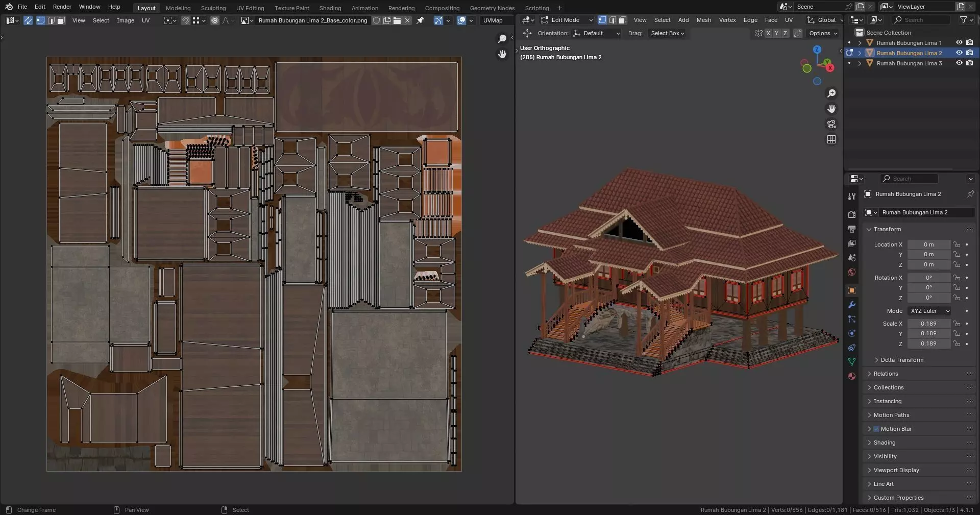Disable rendering for Rumah Bubungan Lima 3
Image resolution: width=980 pixels, height=515 pixels.
[970, 63]
